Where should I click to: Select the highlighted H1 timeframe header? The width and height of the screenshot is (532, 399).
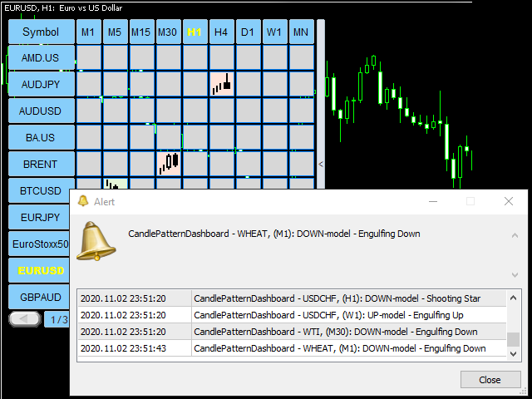[x=195, y=32]
